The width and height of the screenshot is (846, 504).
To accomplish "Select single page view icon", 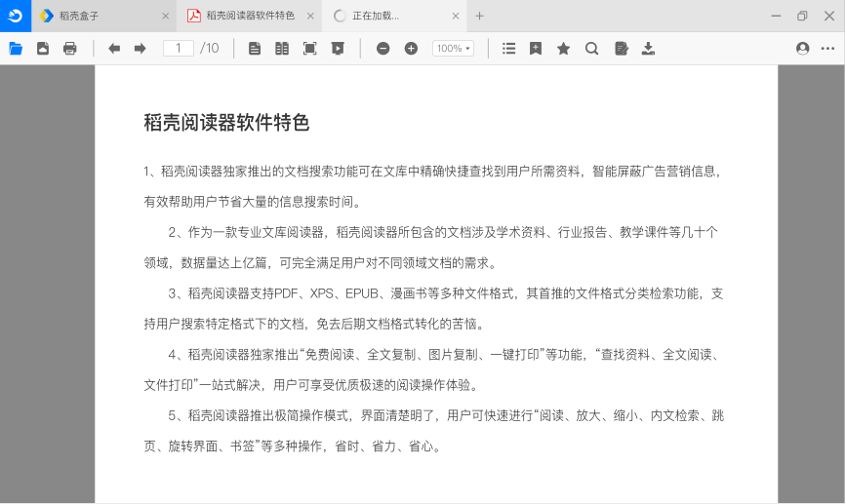I will [255, 49].
